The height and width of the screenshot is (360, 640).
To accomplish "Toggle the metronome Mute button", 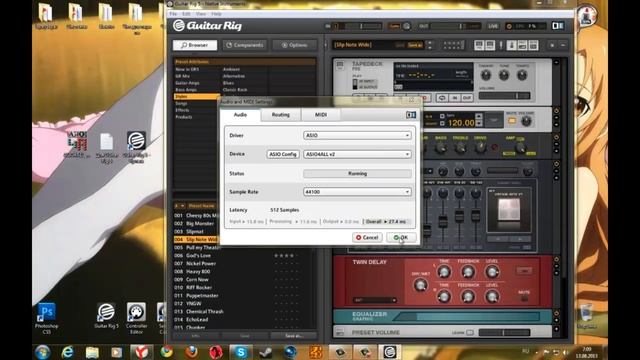I will tap(511, 121).
